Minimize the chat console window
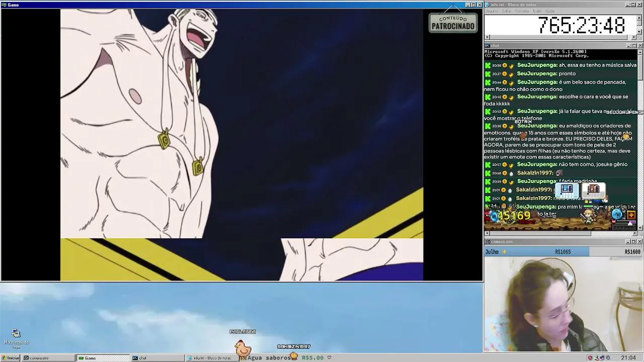Viewport: 644px width, 362px height. 628,46
